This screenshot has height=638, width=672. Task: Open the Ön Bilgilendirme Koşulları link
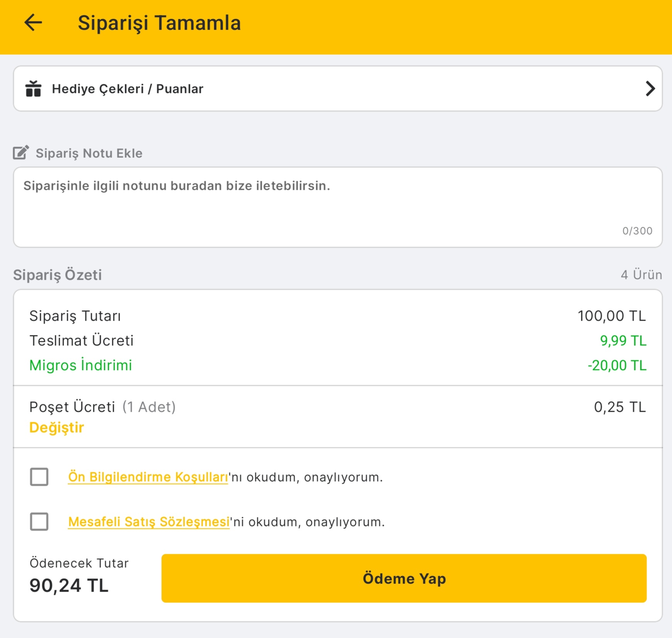pyautogui.click(x=148, y=477)
